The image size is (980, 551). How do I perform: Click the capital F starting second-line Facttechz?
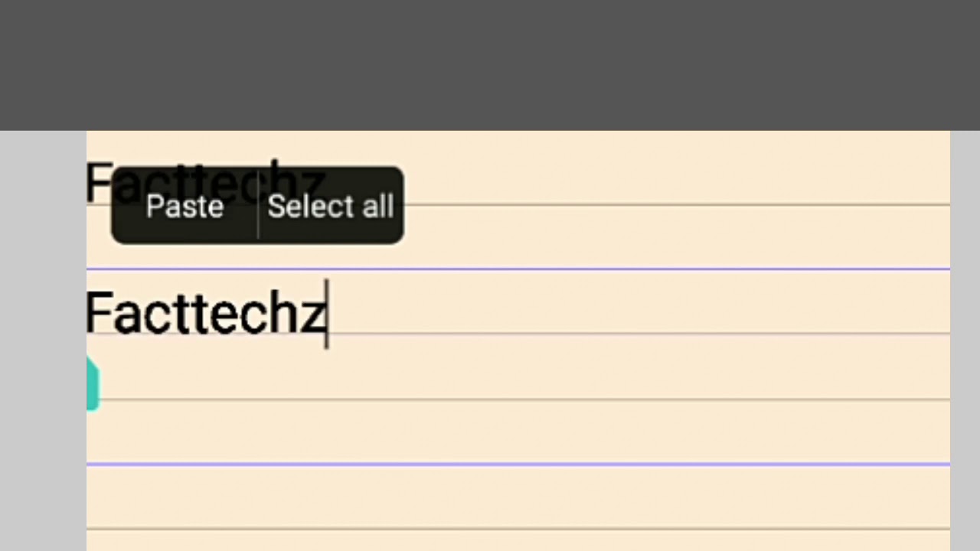click(x=98, y=312)
